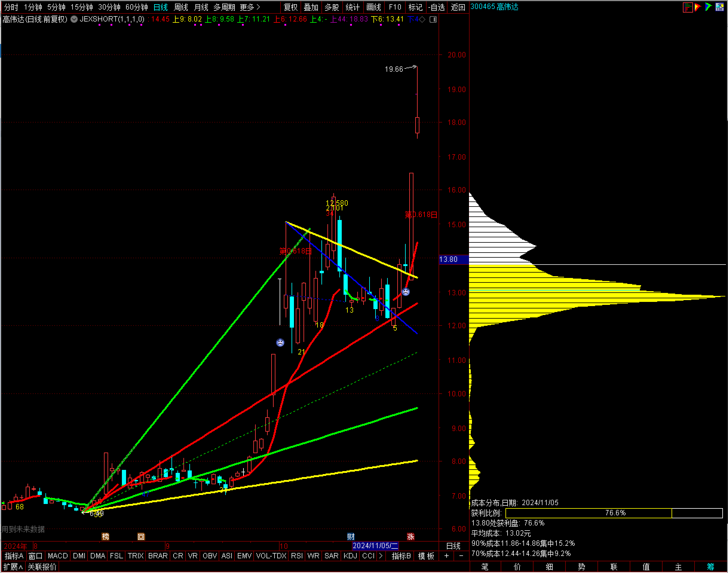
Task: Click the 回 marker icon on timeline
Action: (141, 537)
